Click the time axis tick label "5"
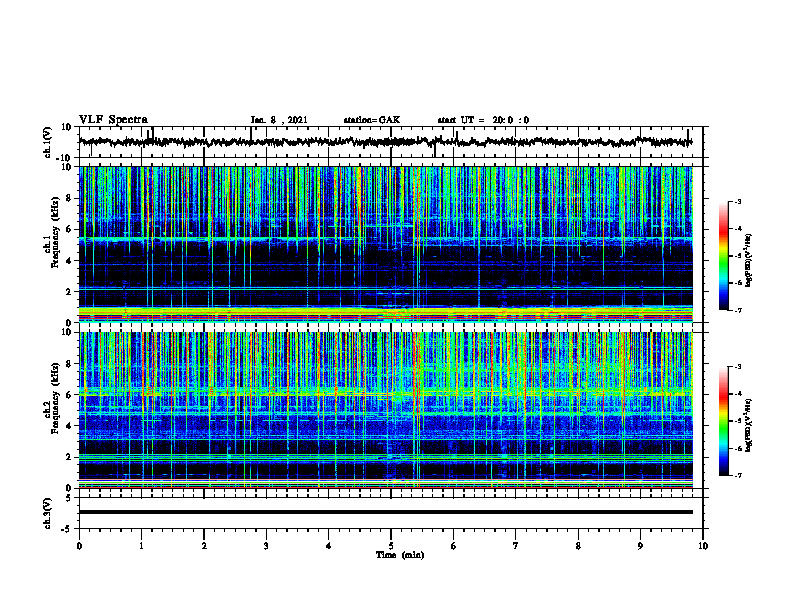 tap(391, 546)
